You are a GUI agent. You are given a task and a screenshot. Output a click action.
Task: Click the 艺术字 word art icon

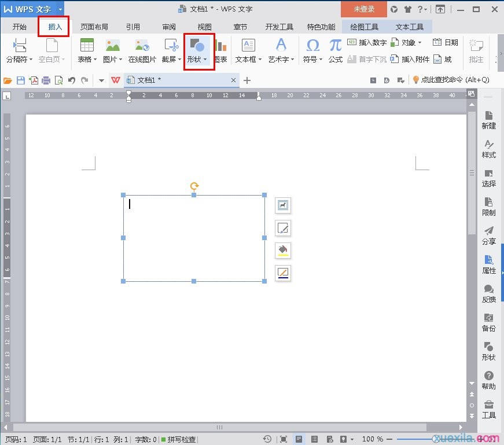click(281, 45)
